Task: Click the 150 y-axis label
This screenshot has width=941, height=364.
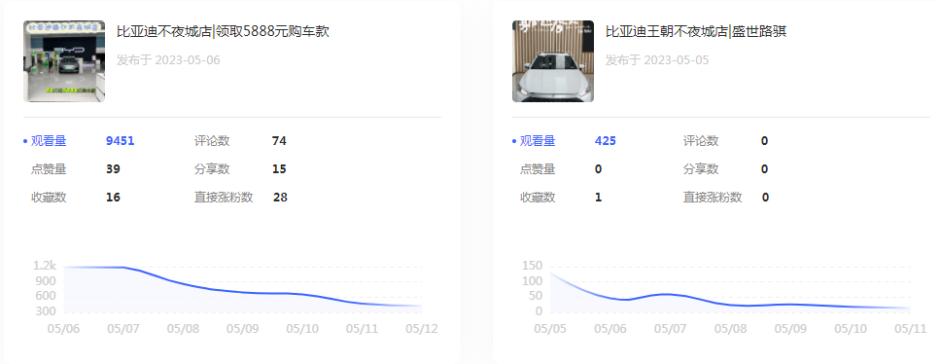Action: (x=532, y=266)
